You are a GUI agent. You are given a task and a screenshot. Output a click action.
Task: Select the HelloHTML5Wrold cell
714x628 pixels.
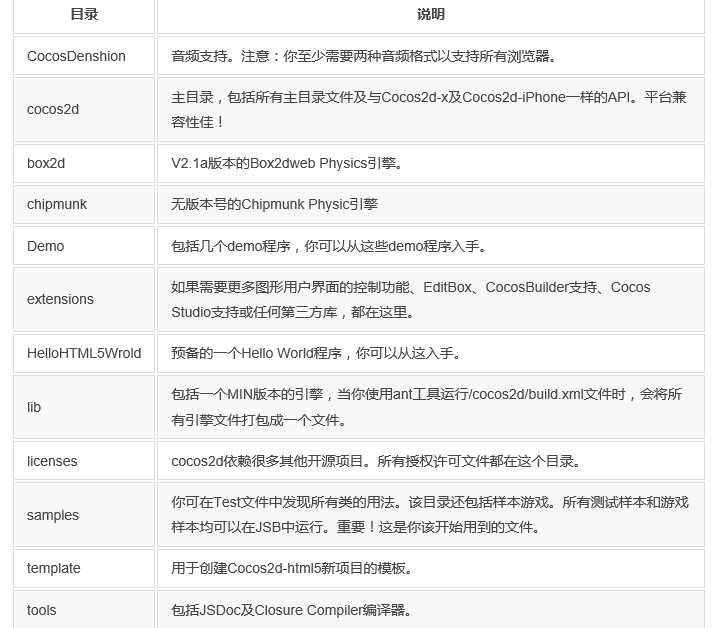coord(84,353)
